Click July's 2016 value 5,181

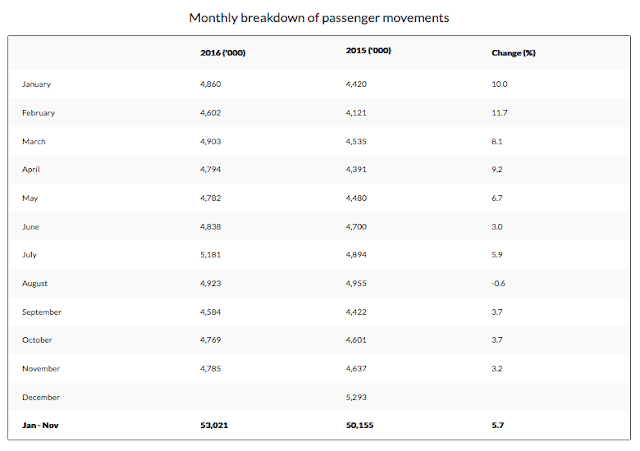coord(211,255)
